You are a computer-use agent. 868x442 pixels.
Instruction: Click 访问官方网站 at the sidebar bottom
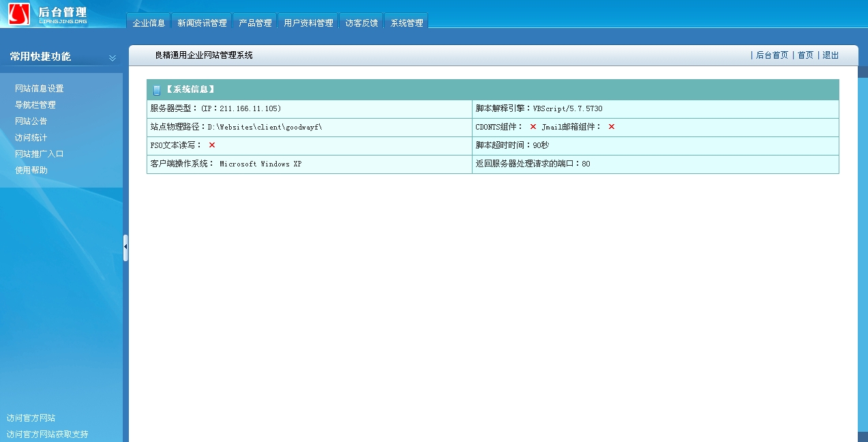31,417
